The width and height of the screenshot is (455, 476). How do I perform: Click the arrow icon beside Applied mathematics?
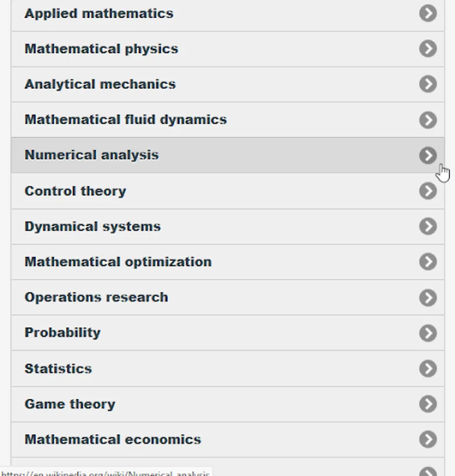pyautogui.click(x=428, y=13)
